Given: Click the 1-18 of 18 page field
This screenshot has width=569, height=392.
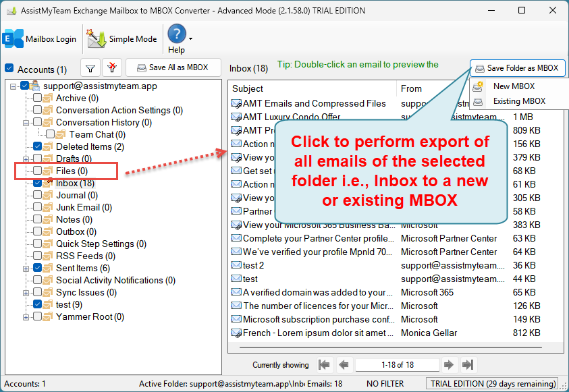Looking at the screenshot, I should click(x=397, y=364).
